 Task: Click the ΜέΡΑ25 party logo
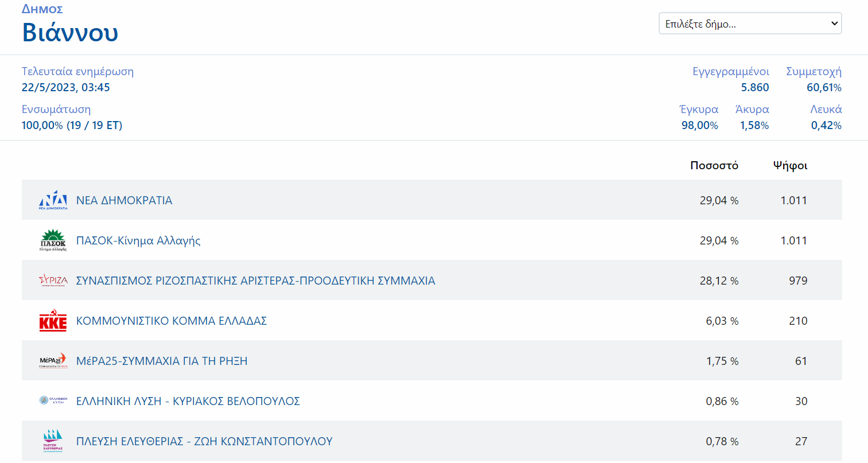pyautogui.click(x=53, y=361)
